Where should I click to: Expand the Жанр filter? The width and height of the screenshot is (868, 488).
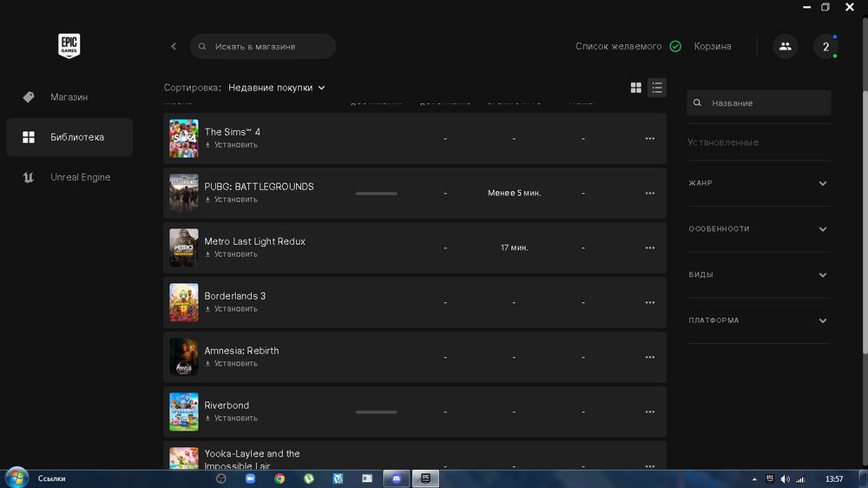[x=759, y=183]
